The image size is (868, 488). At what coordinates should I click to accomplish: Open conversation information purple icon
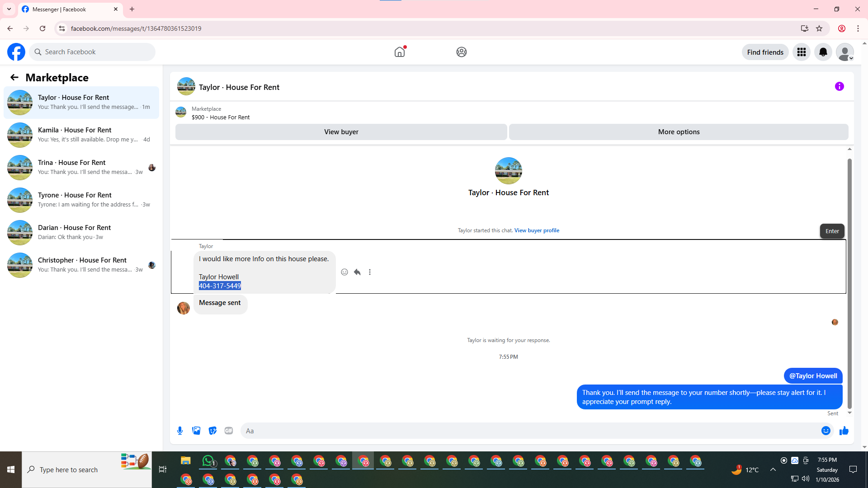pyautogui.click(x=839, y=86)
